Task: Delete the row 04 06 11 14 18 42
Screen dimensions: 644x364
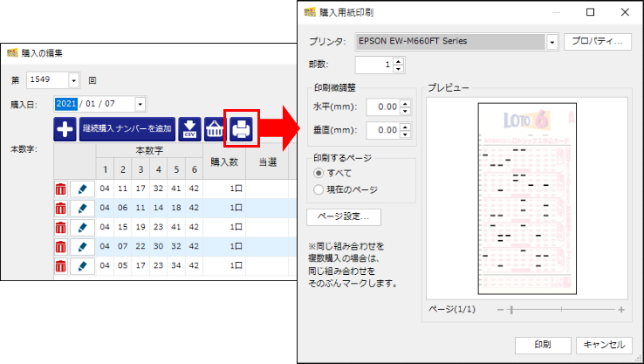Action: [61, 209]
